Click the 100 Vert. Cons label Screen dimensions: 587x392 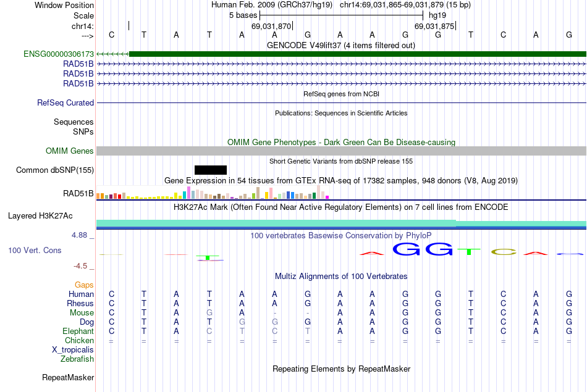(x=35, y=250)
